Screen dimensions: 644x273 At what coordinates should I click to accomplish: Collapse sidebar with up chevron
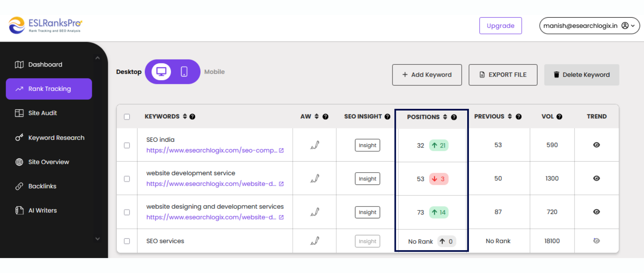tap(98, 58)
